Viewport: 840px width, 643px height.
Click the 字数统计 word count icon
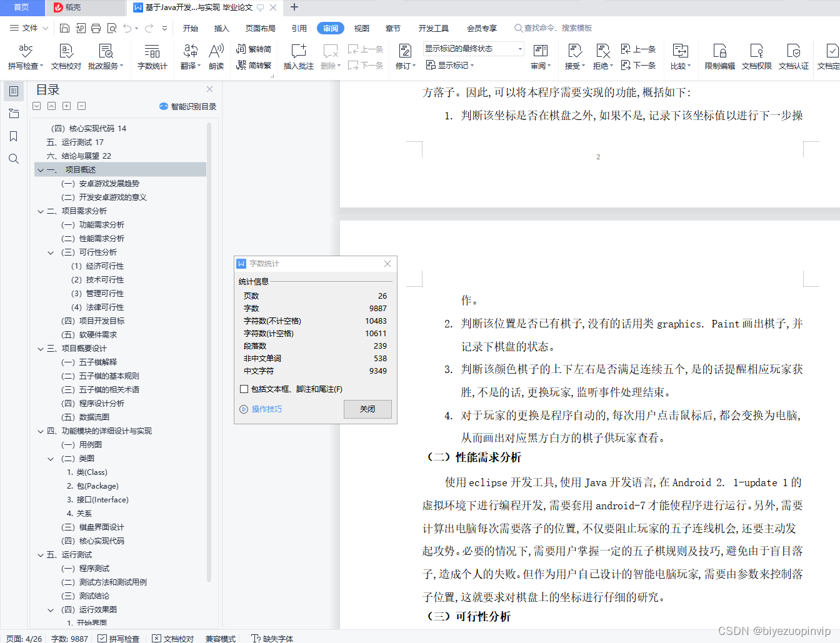(152, 56)
